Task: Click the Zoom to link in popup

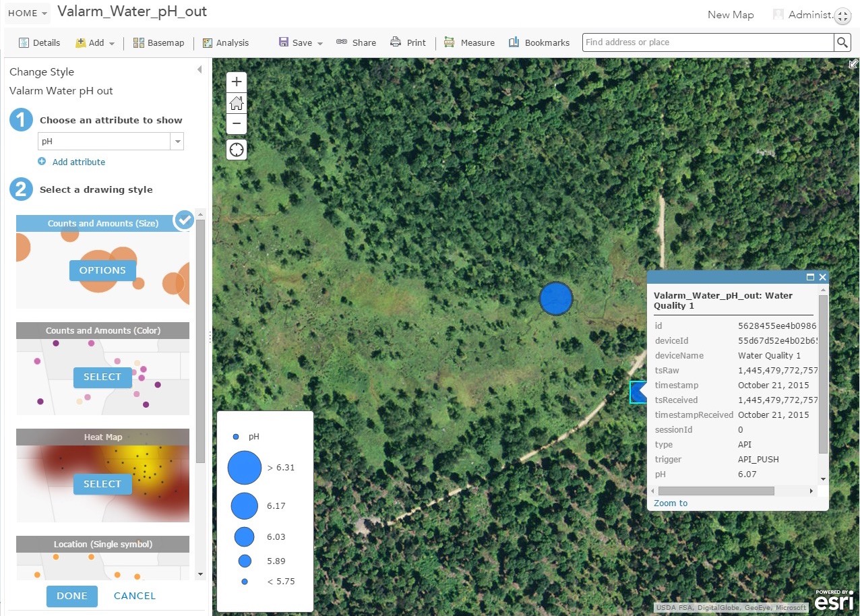Action: (671, 503)
